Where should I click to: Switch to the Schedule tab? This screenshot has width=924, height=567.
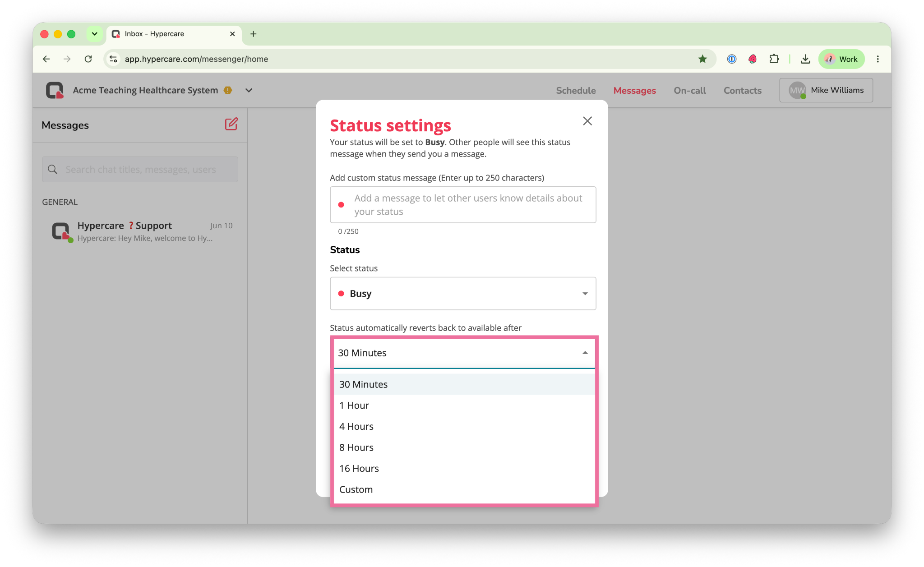(576, 90)
